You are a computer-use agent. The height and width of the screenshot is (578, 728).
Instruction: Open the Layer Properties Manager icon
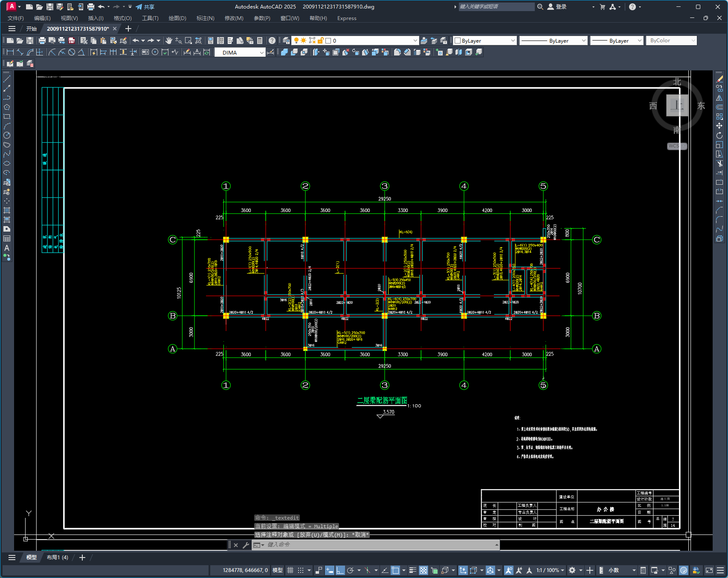click(286, 41)
